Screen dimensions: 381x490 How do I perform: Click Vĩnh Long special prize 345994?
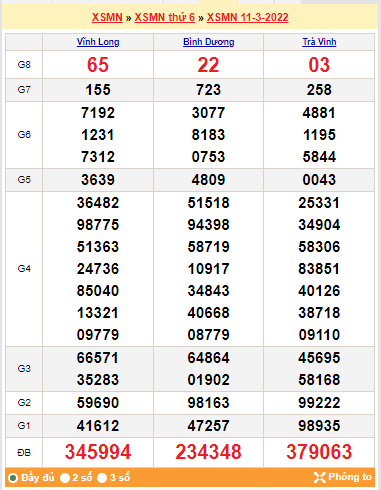[x=98, y=452]
